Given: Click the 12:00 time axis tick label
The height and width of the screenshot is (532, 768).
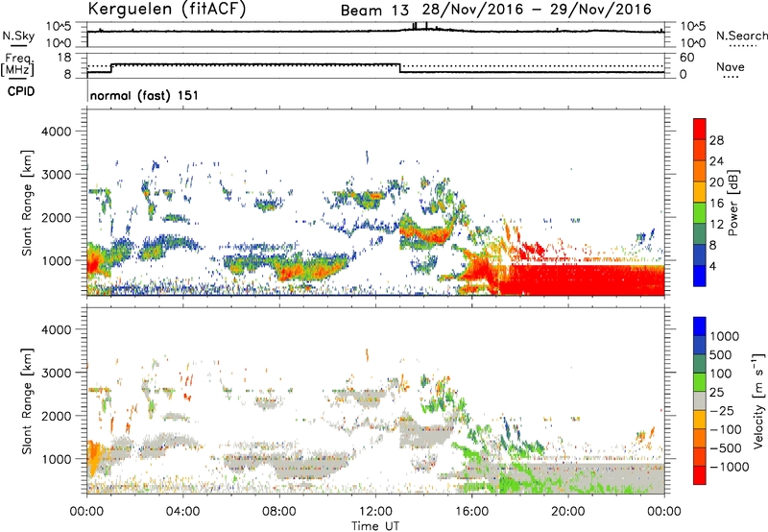Looking at the screenshot, I should pos(375,512).
